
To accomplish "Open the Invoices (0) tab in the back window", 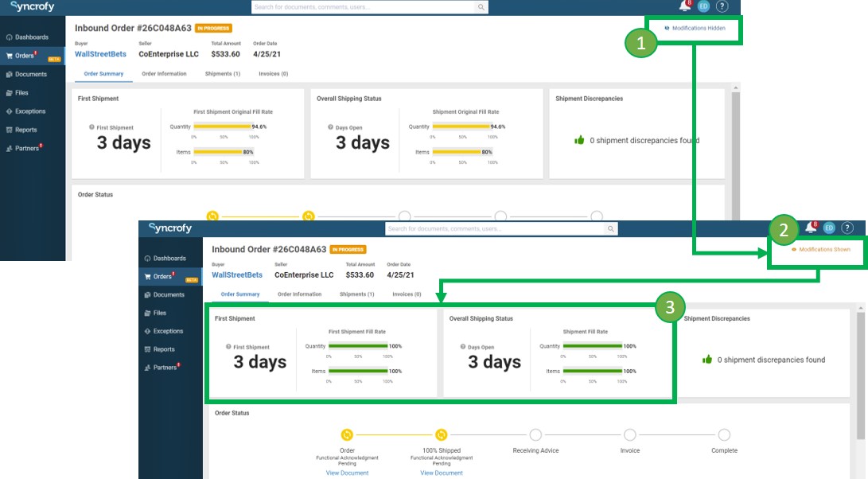I will tap(274, 74).
